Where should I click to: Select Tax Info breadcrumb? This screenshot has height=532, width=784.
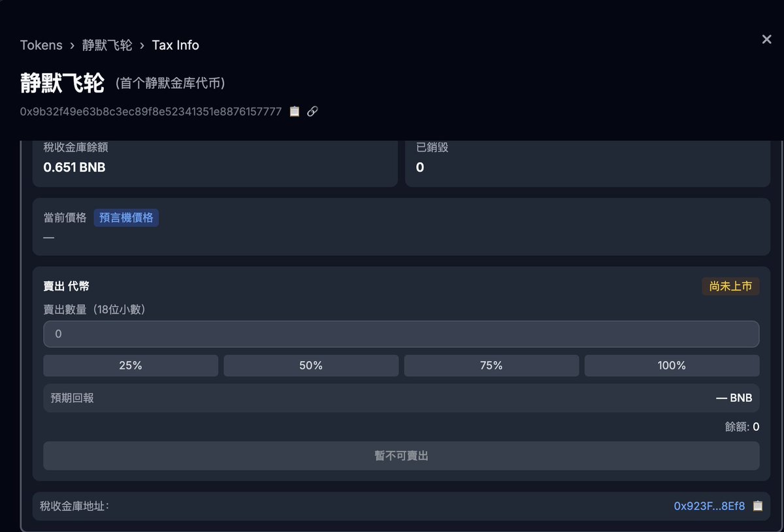point(176,45)
